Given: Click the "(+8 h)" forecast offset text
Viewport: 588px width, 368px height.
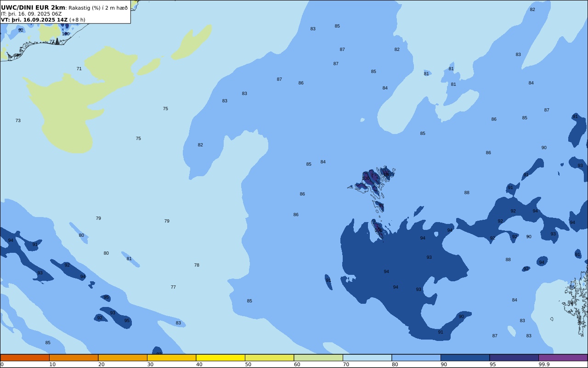Looking at the screenshot, I should point(77,20).
